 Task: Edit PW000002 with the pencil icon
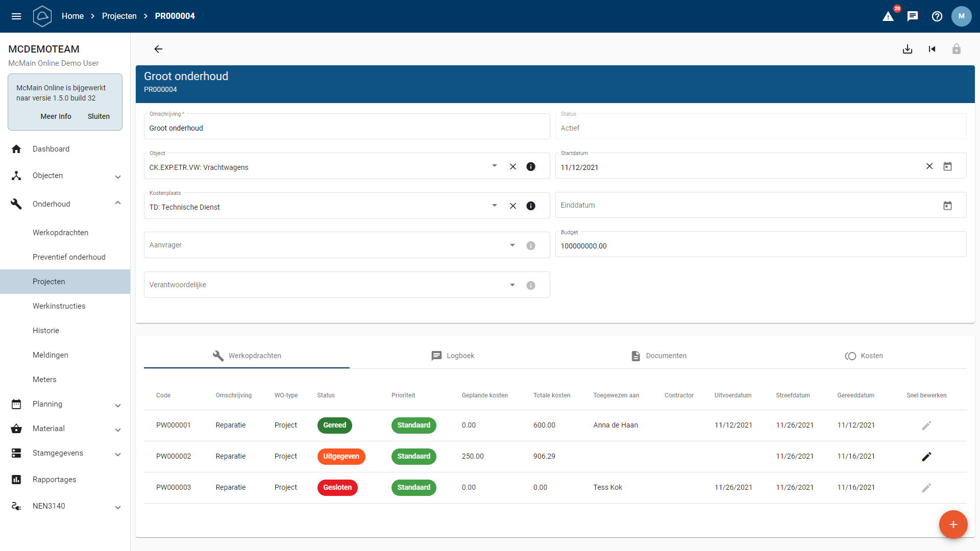click(x=926, y=457)
